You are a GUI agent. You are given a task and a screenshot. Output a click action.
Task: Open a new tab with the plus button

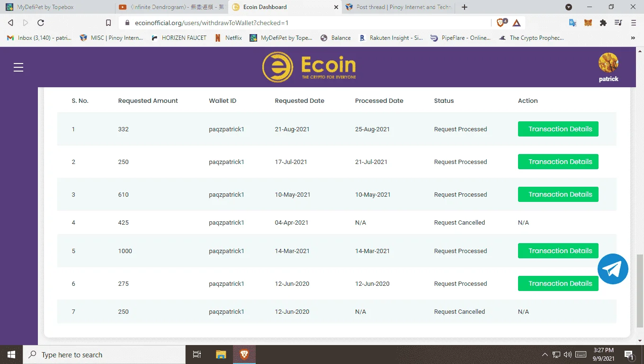point(465,7)
